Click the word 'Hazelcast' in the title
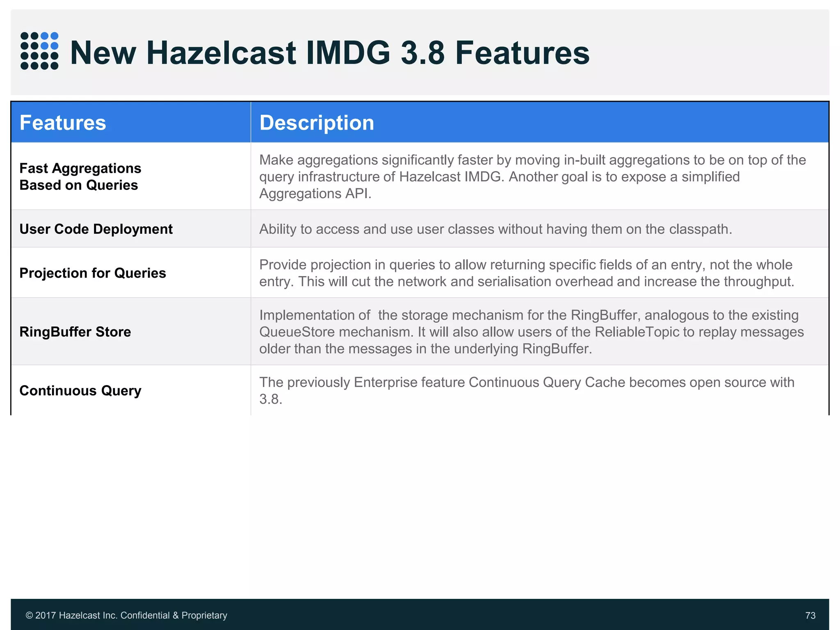The image size is (840, 630). 221,52
